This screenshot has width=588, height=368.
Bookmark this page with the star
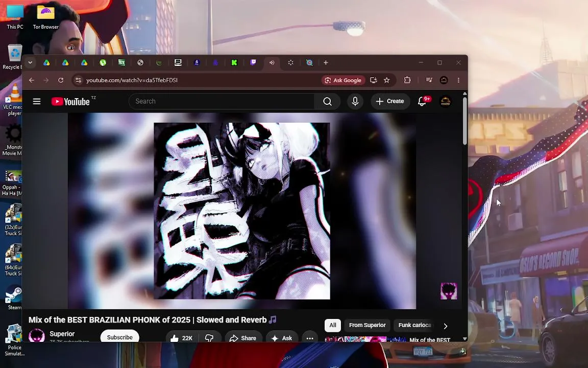click(x=386, y=80)
